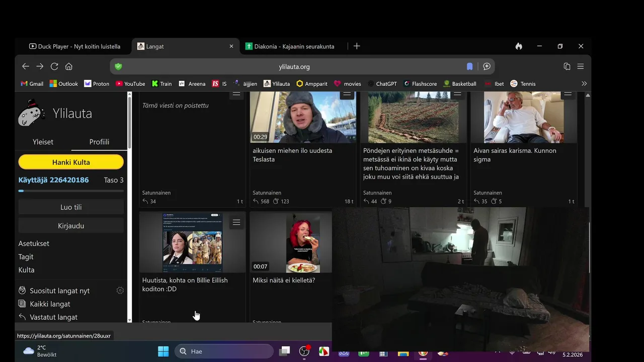This screenshot has width=644, height=362.
Task: Open the AI chat icon in address bar
Action: tap(487, 66)
